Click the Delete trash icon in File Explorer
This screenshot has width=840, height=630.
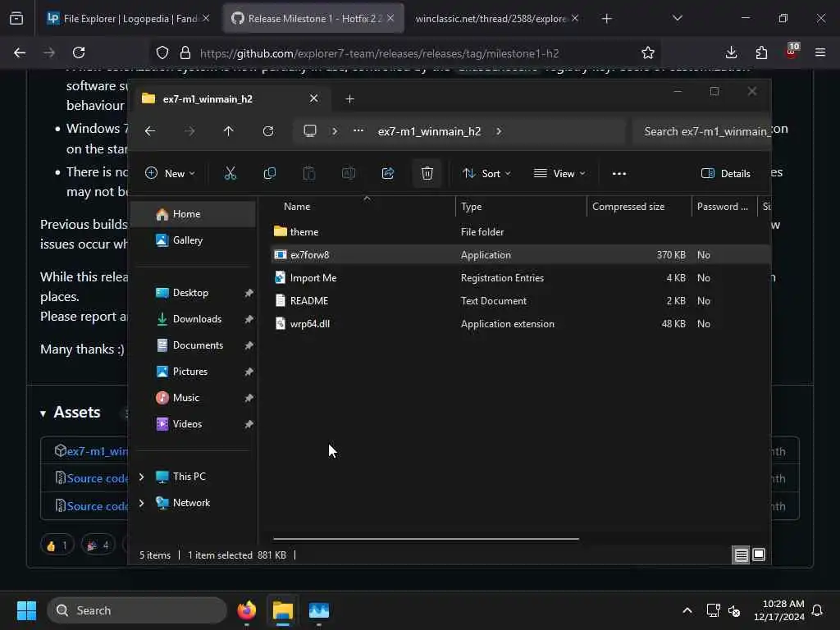point(427,173)
